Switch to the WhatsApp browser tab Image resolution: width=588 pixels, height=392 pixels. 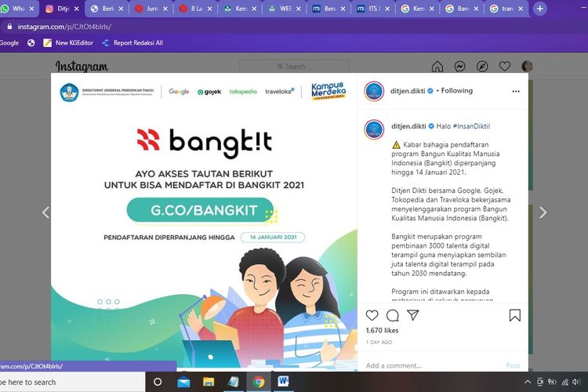pyautogui.click(x=18, y=9)
